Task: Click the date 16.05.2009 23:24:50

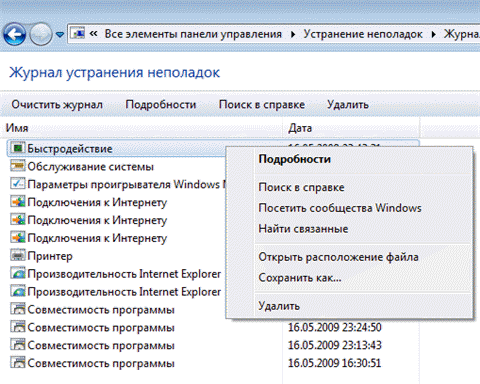Action: coord(335,327)
